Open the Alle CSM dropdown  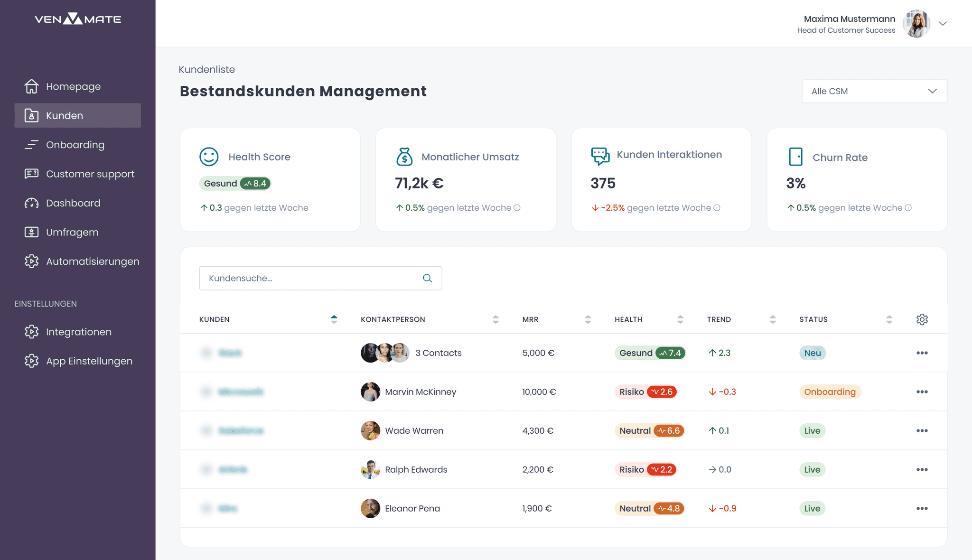click(874, 91)
